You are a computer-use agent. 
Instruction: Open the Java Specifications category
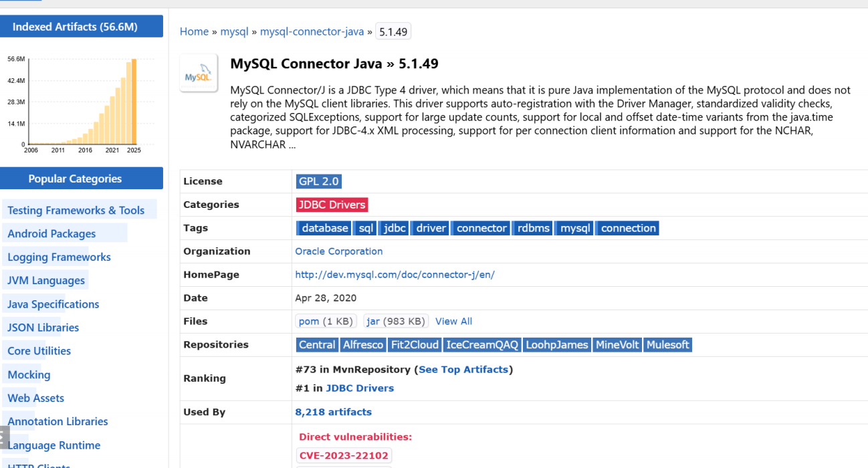(x=53, y=304)
